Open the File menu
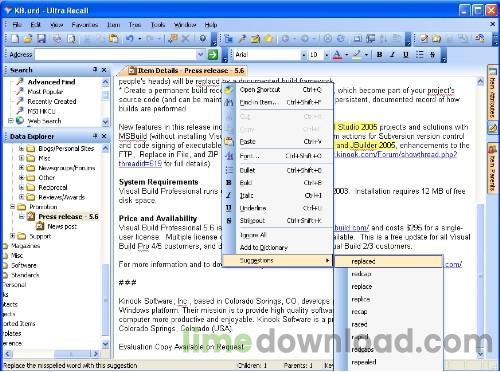Viewport: 500px width, 372px height. [x=17, y=25]
